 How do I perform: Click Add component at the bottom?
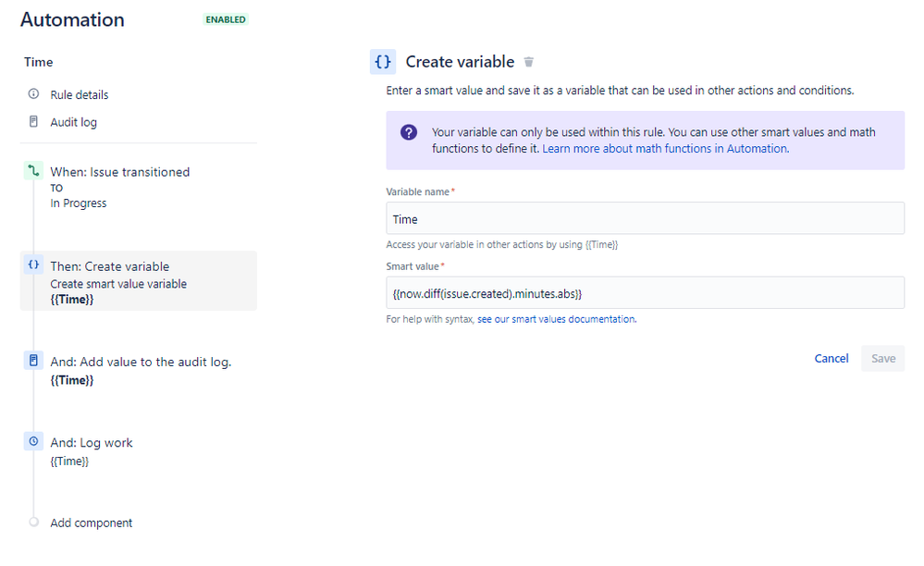[x=91, y=523]
